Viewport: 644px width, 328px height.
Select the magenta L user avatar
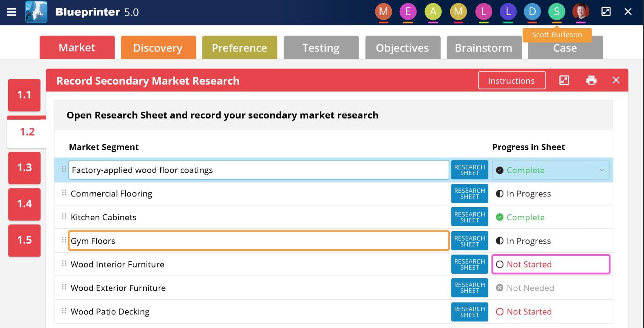484,12
